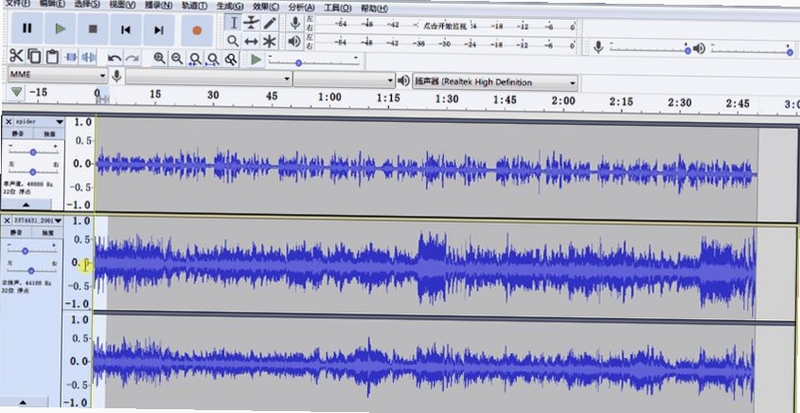Collapse the spider track

tap(26, 205)
